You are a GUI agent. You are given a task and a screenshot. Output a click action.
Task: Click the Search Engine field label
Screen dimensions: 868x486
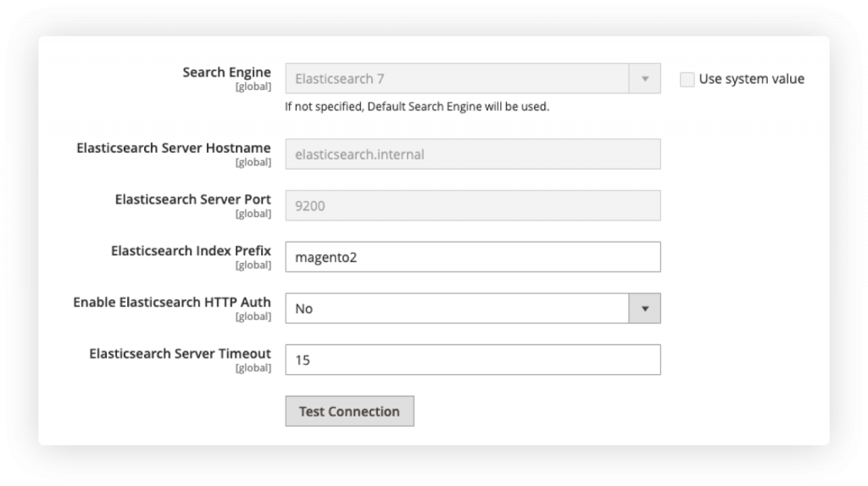[x=226, y=72]
